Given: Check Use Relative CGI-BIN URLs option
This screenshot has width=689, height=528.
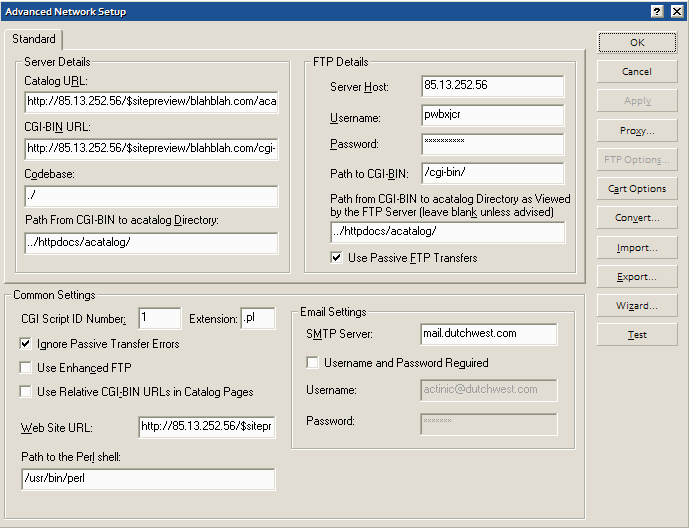Looking at the screenshot, I should [x=25, y=392].
